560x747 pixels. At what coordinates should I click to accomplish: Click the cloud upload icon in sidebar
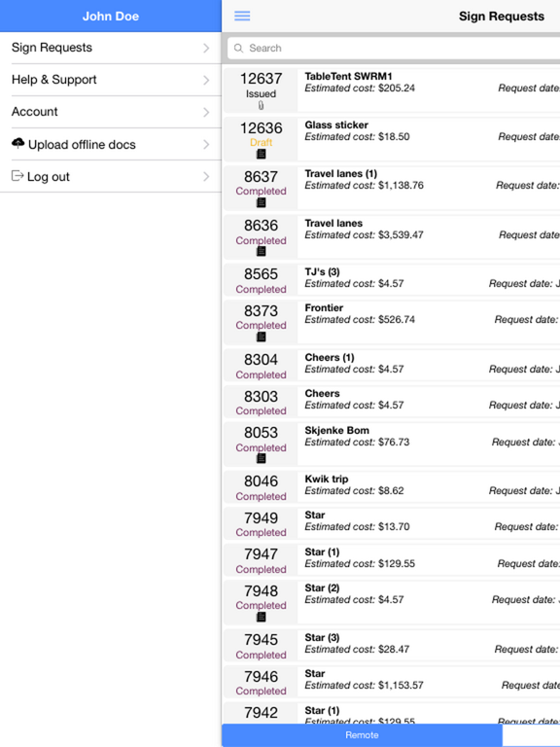tap(18, 143)
